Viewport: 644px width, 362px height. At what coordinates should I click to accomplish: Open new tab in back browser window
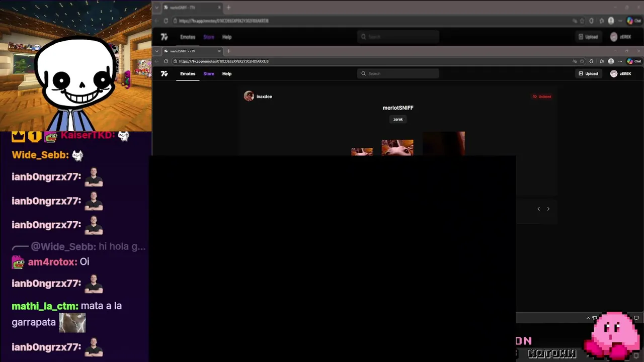[228, 8]
